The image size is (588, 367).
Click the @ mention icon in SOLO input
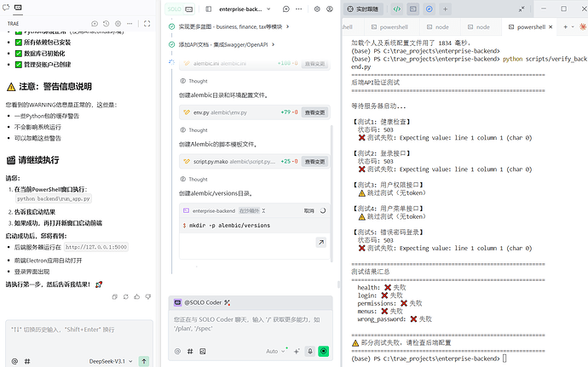[177, 352]
